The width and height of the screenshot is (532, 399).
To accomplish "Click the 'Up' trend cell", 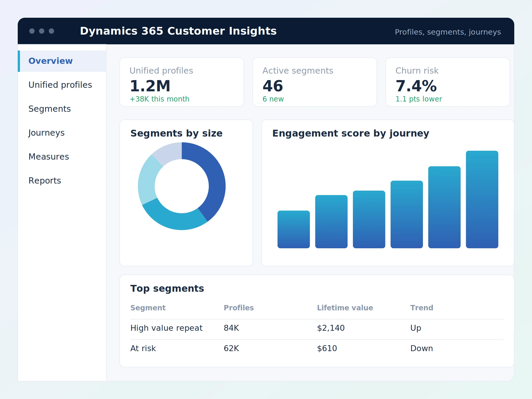I will point(416,328).
